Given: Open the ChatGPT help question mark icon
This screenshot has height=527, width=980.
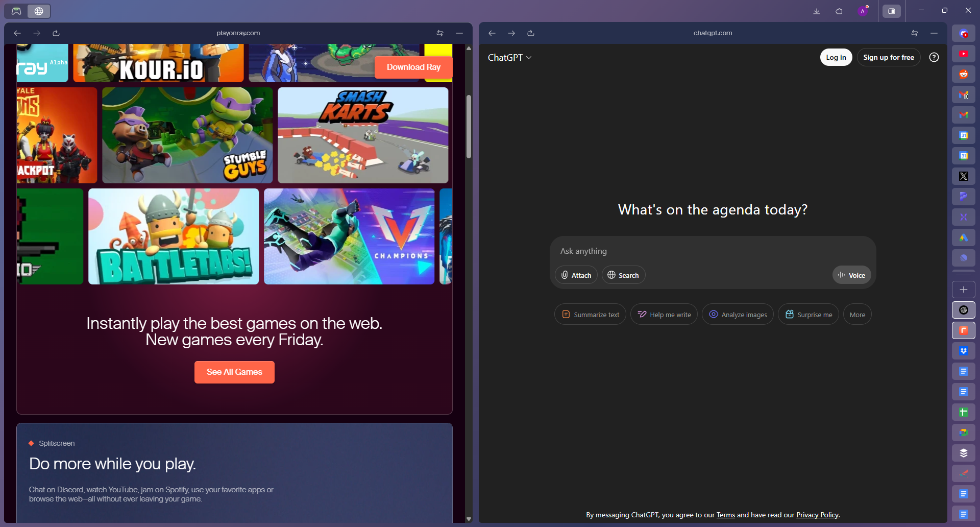Looking at the screenshot, I should [934, 57].
